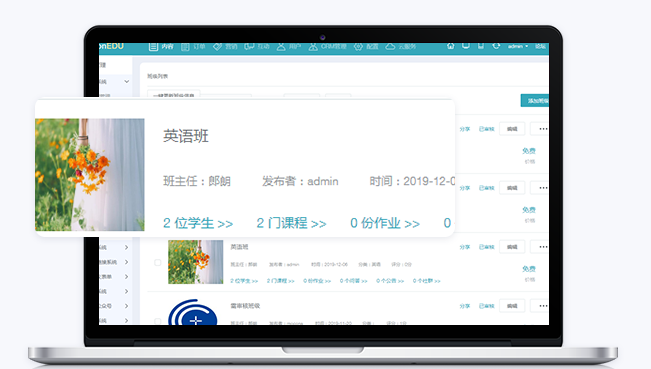Click the home icon in the top bar
651x369 pixels.
tap(450, 46)
